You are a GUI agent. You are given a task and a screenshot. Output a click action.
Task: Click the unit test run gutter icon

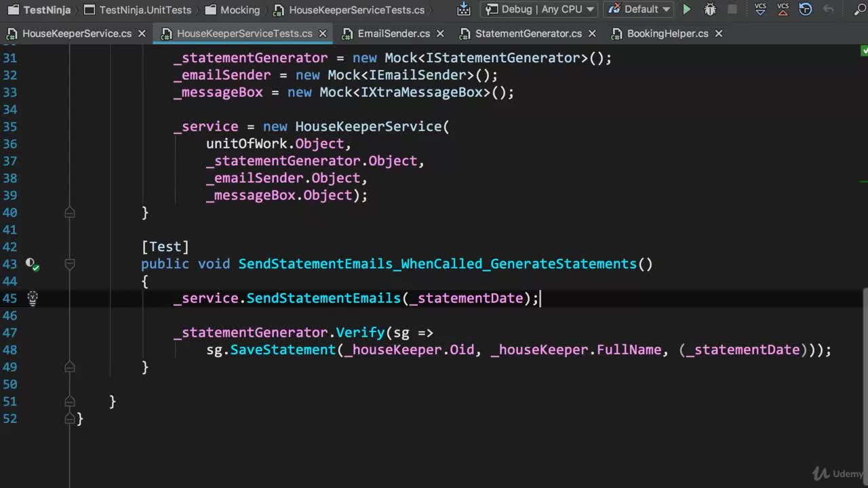click(x=32, y=264)
